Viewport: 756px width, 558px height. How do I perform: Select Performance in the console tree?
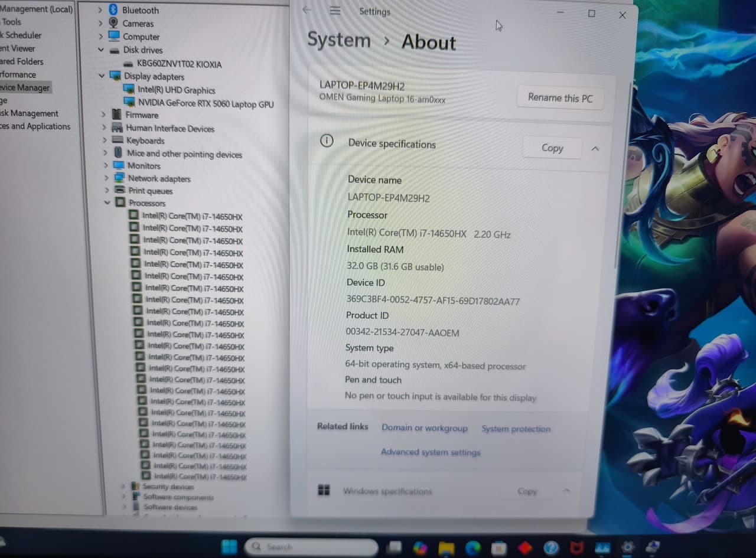[x=18, y=74]
